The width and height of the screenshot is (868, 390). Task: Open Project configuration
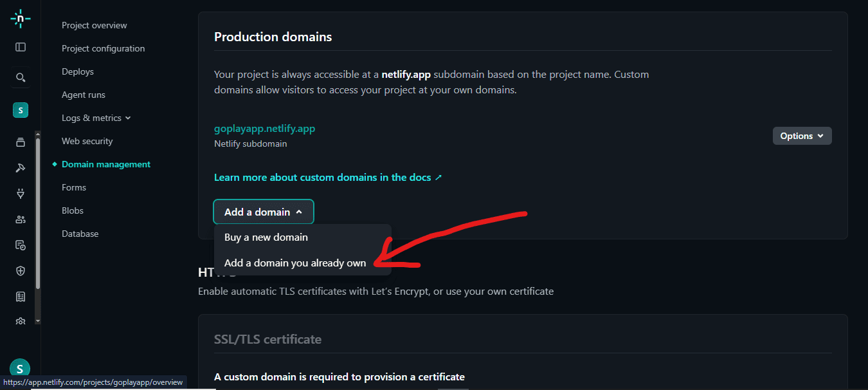coord(104,49)
